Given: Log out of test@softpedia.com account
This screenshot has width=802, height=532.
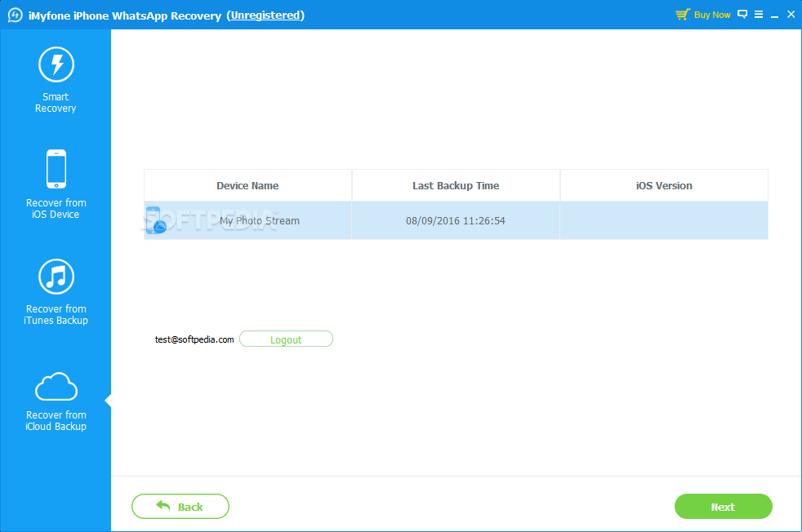Looking at the screenshot, I should pos(286,339).
